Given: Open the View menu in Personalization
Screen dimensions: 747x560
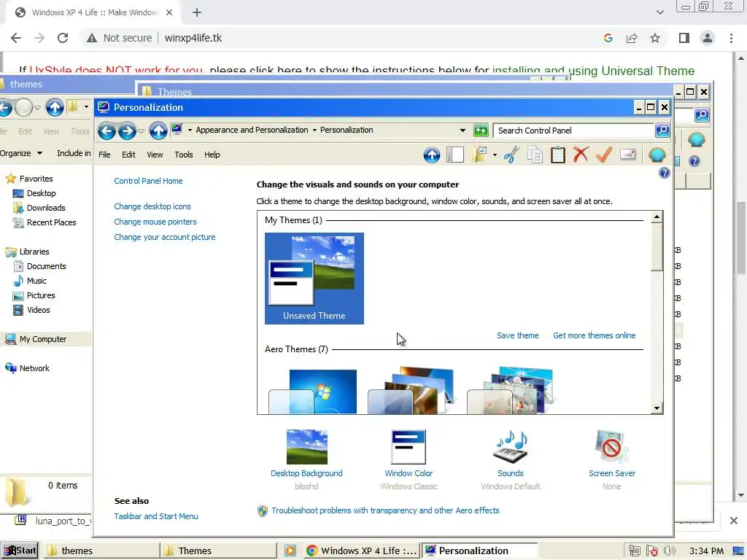Looking at the screenshot, I should pos(155,155).
